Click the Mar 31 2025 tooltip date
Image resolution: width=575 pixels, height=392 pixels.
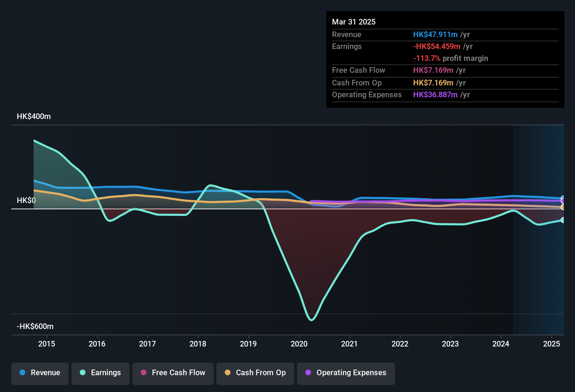click(x=354, y=22)
